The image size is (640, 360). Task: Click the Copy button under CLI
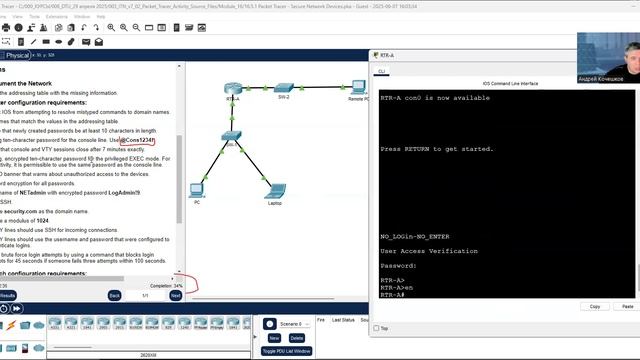click(x=595, y=307)
